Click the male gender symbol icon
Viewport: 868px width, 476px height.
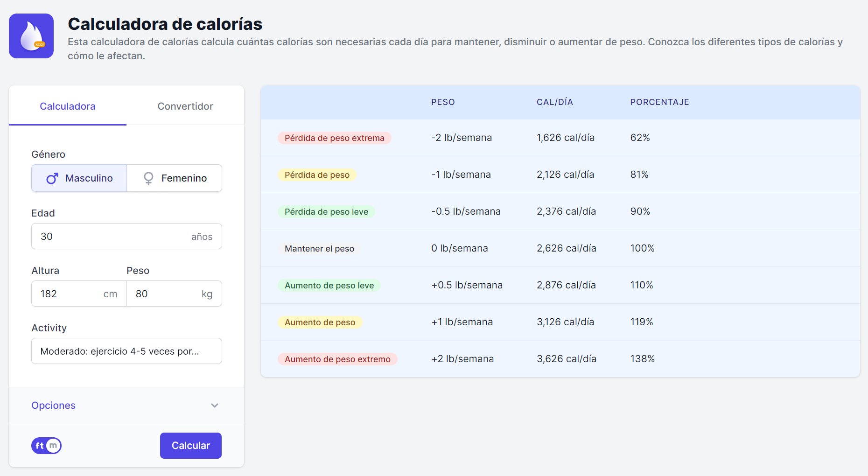click(x=52, y=178)
